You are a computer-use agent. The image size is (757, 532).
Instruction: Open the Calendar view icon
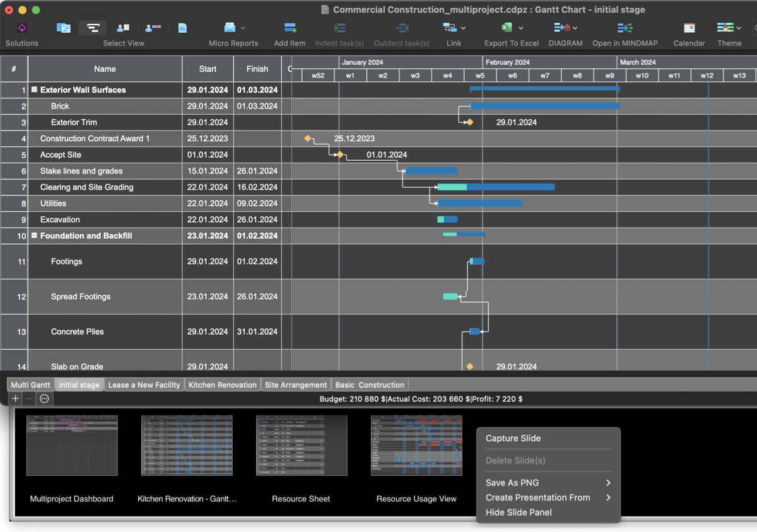pos(689,28)
